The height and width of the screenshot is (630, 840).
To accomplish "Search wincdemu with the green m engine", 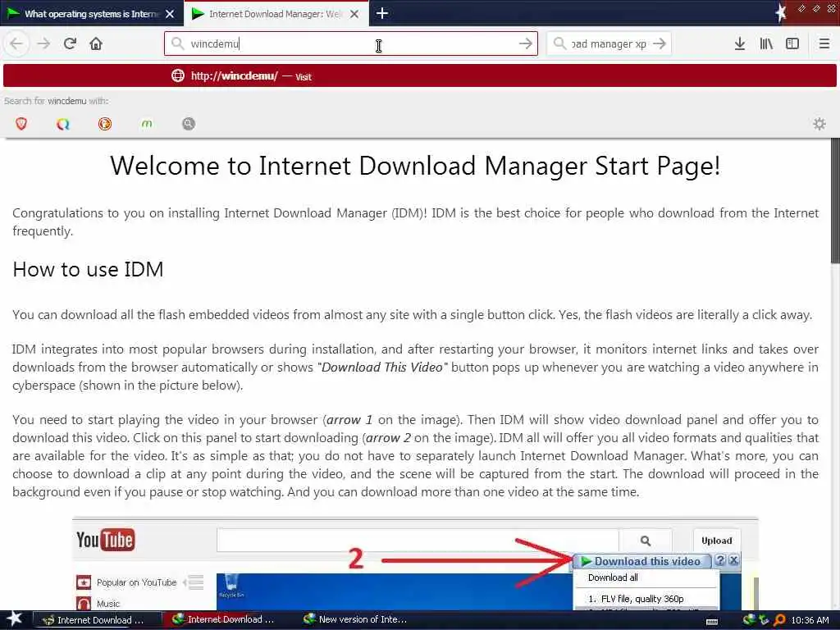I will 147,124.
